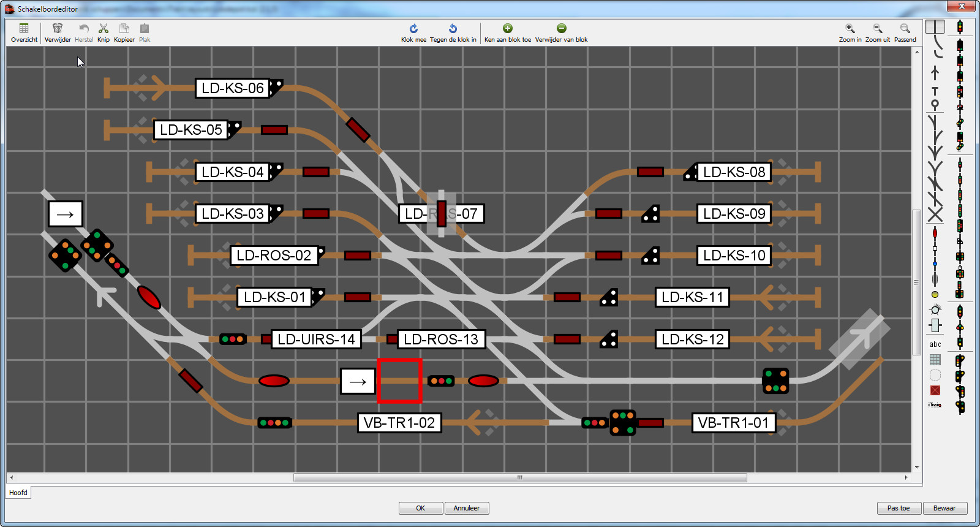Rotate counter-clockwise with Tegen de klok in
Image resolution: width=980 pixels, height=527 pixels.
point(453,32)
